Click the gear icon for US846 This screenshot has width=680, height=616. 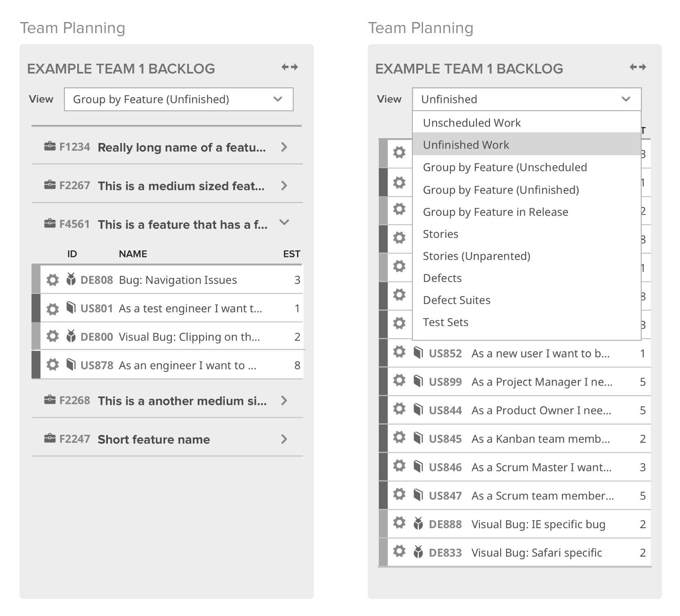pyautogui.click(x=399, y=466)
